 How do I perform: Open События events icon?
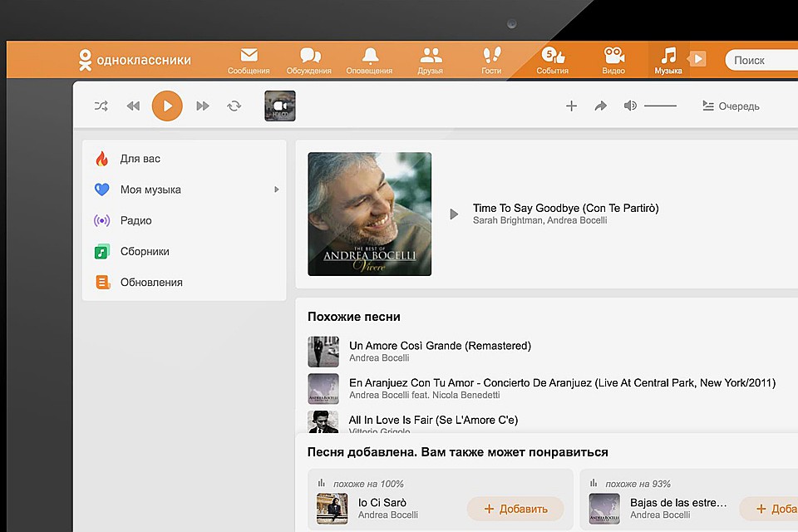[x=552, y=61]
